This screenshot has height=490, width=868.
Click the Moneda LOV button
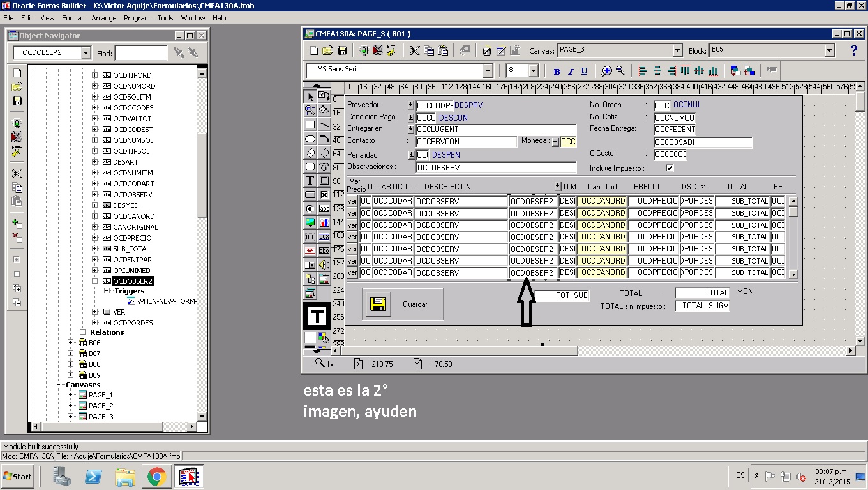555,142
